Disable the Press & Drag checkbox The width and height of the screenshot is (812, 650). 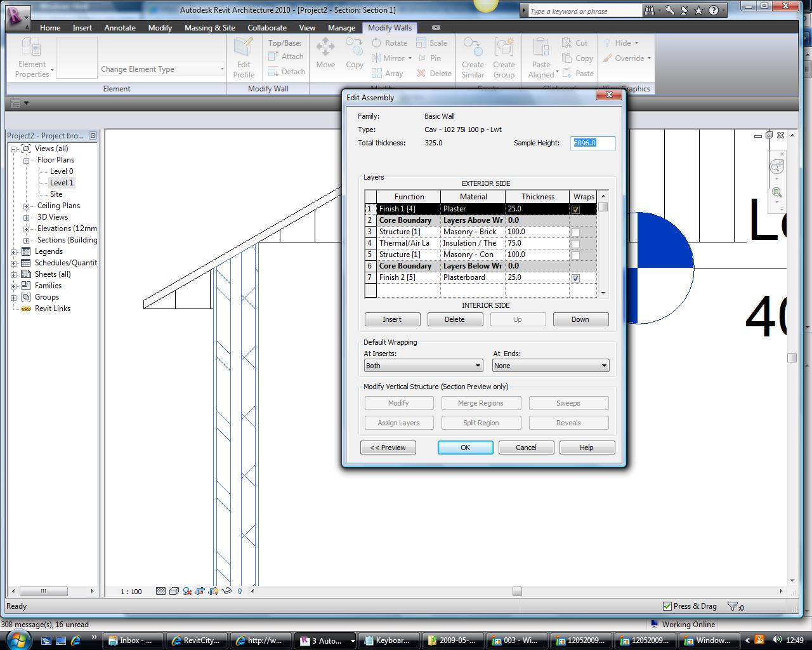click(x=667, y=606)
